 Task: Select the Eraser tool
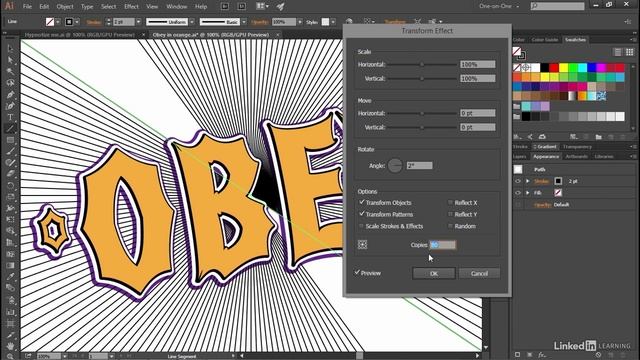[x=10, y=174]
